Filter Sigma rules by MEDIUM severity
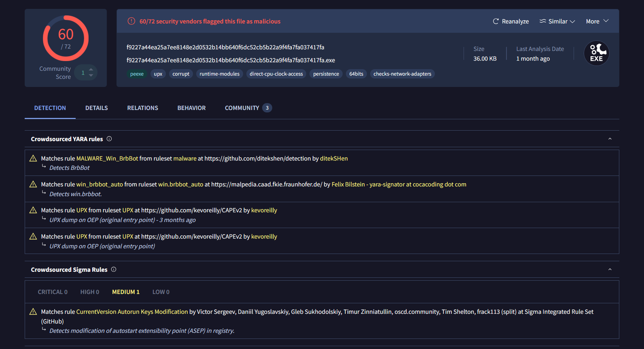This screenshot has width=644, height=349. coord(125,292)
